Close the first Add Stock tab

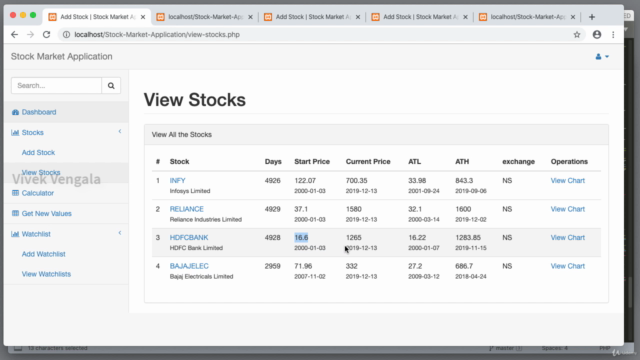(143, 17)
